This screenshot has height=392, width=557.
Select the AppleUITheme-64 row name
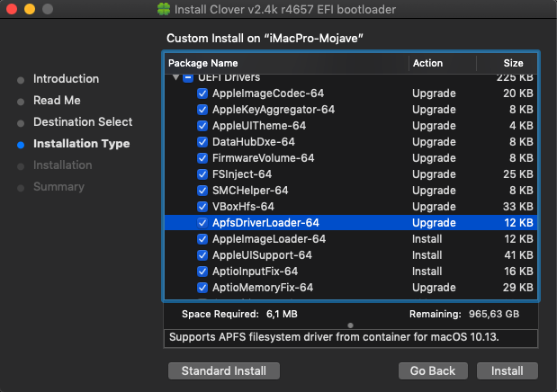(x=259, y=126)
